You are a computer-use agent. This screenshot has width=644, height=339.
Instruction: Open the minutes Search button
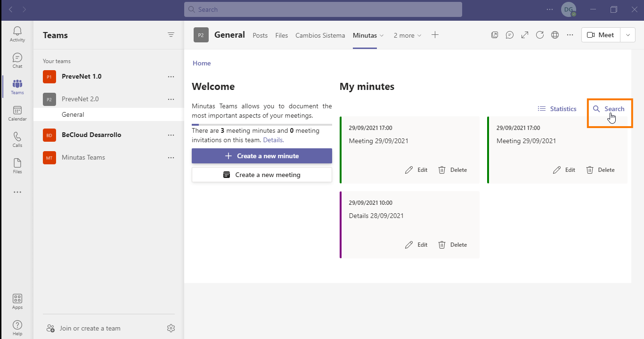[x=609, y=109]
